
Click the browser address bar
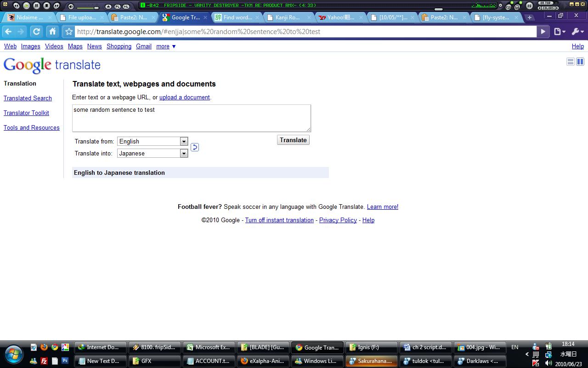(x=305, y=32)
